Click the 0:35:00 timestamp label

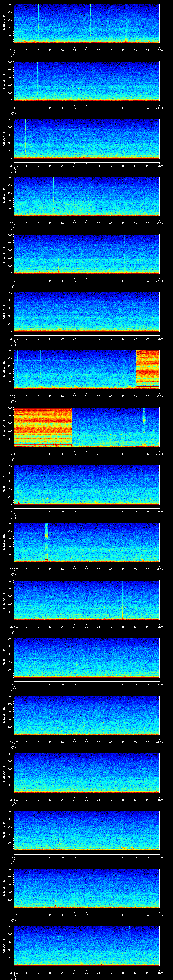(x=14, y=396)
